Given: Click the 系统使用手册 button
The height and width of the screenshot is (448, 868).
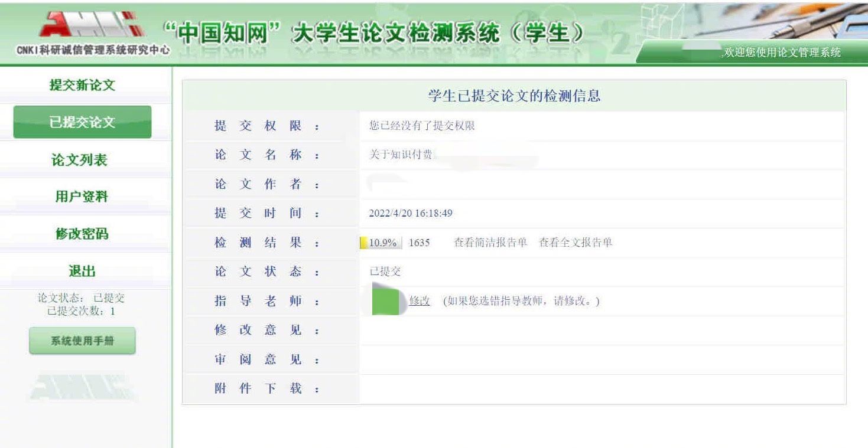Looking at the screenshot, I should tap(82, 341).
